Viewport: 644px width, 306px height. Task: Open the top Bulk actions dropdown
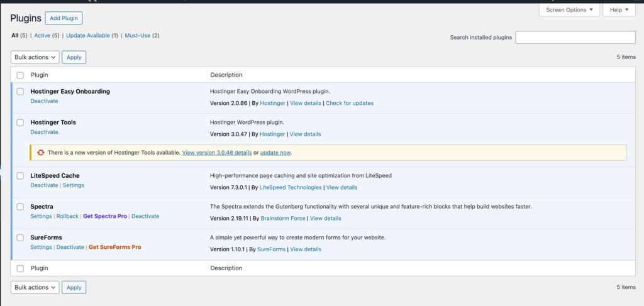pyautogui.click(x=35, y=57)
